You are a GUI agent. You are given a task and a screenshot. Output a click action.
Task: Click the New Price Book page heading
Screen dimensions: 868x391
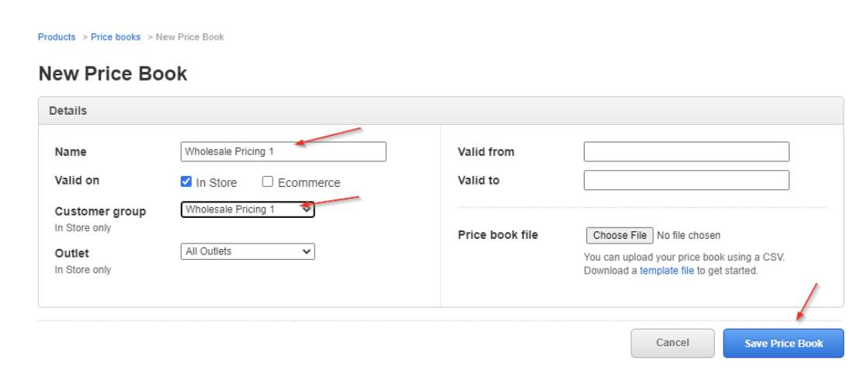113,74
